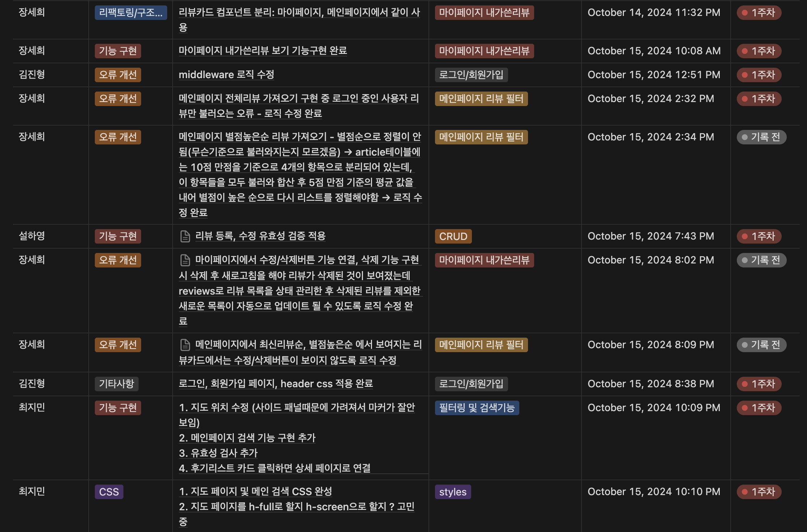
Task: Click the purple 'styles' feature tag
Action: point(453,492)
